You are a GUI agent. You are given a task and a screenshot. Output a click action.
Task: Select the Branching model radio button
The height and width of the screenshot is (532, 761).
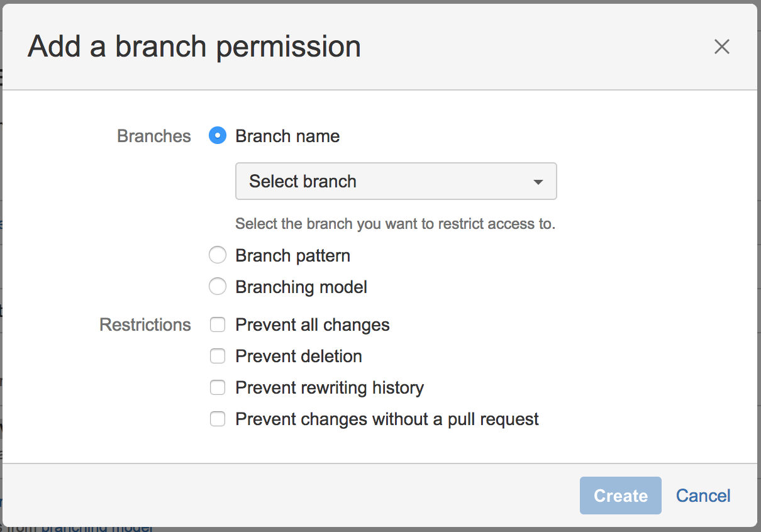pos(218,287)
